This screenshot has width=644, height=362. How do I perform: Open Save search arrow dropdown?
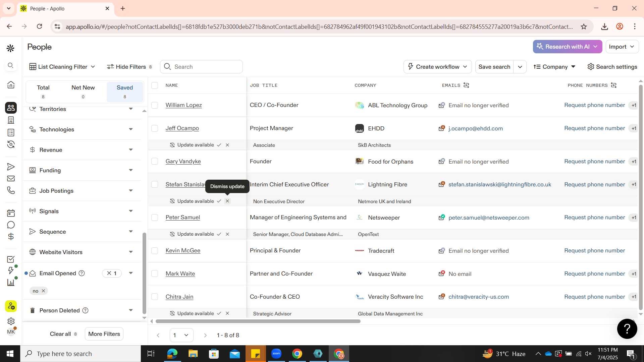520,67
